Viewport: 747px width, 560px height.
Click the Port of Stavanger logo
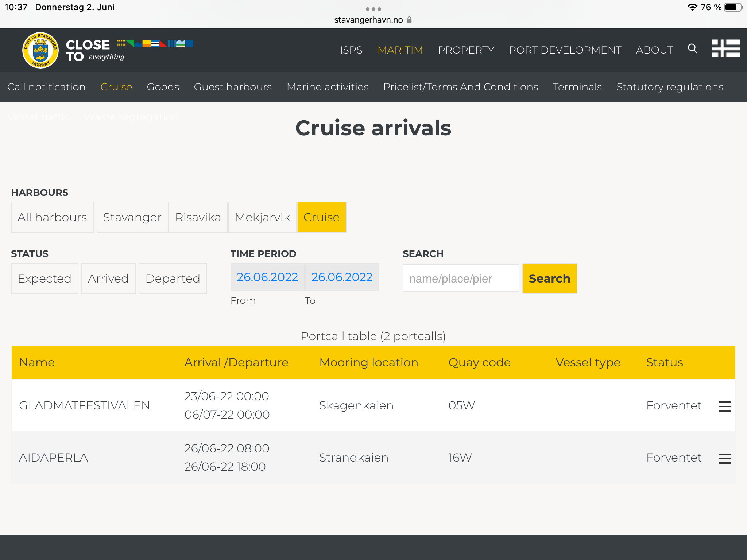click(x=40, y=50)
